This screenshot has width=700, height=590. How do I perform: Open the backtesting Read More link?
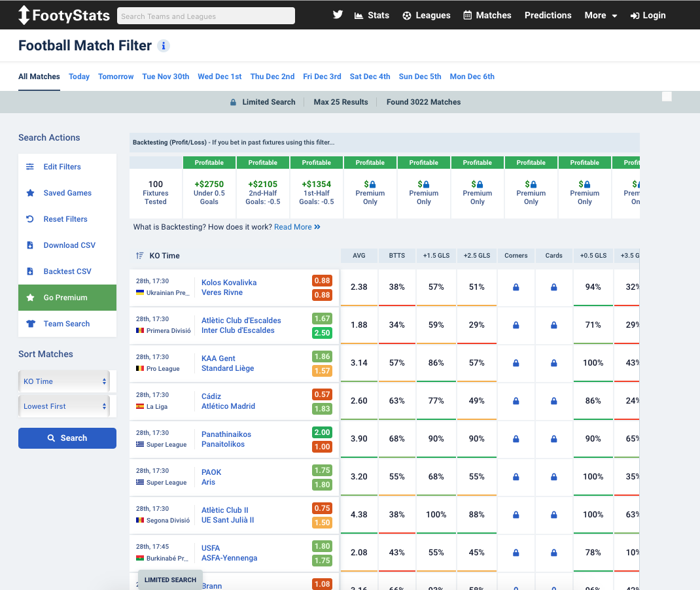click(x=297, y=227)
